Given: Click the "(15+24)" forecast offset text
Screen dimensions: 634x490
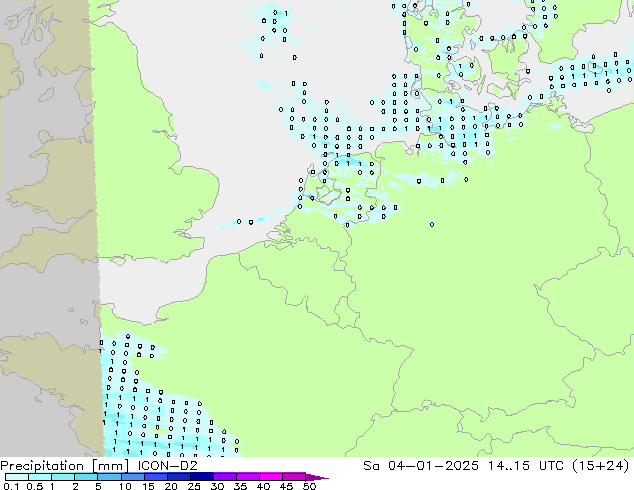Looking at the screenshot, I should (x=601, y=466).
